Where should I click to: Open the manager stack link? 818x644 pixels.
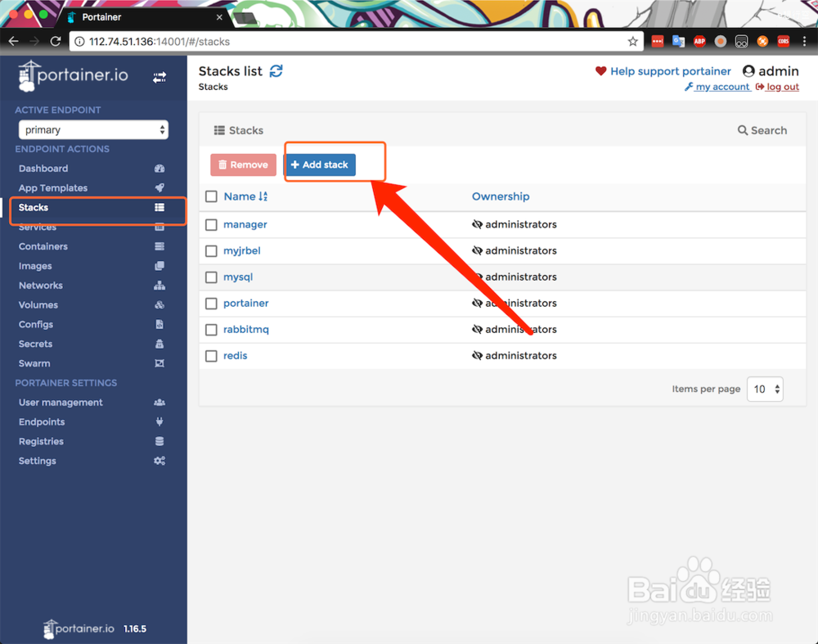(x=245, y=224)
